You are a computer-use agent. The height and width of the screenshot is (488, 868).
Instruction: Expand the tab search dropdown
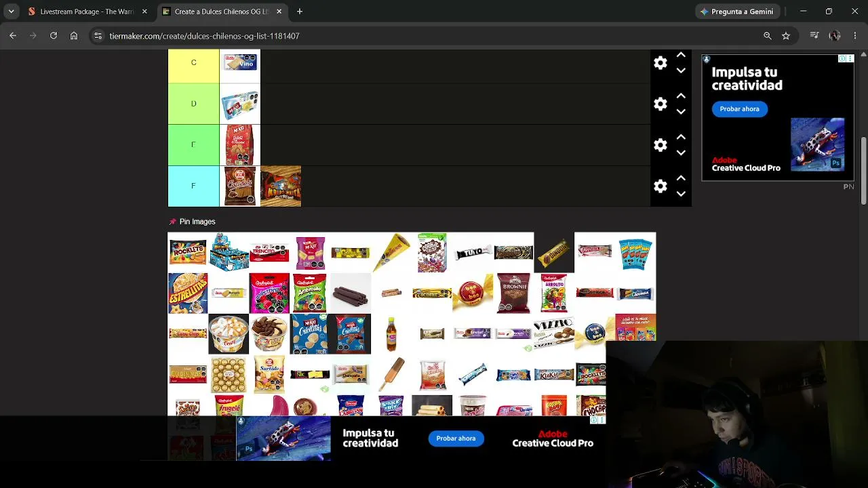click(12, 12)
